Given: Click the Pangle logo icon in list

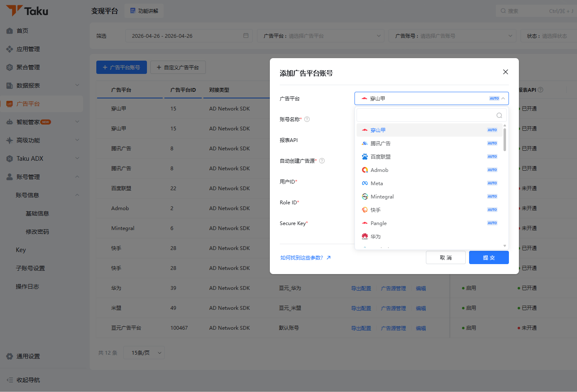Looking at the screenshot, I should [365, 223].
